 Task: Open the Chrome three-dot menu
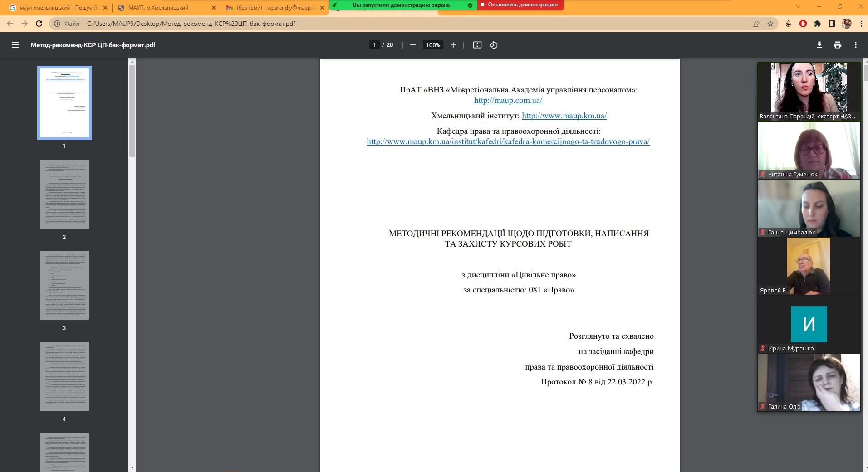click(x=861, y=24)
